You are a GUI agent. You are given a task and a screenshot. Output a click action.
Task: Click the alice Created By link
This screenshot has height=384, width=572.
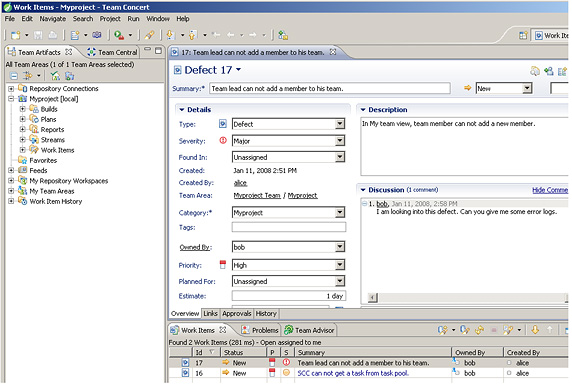[240, 183]
